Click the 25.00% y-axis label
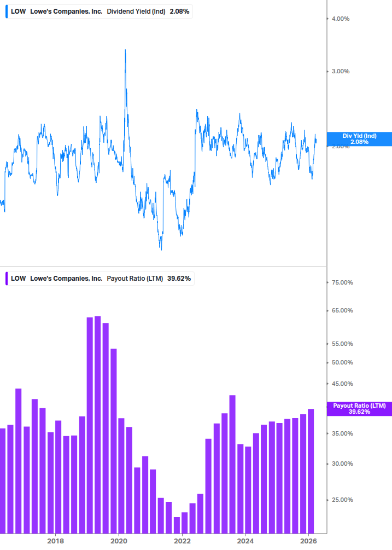The image size is (392, 550). coord(342,500)
